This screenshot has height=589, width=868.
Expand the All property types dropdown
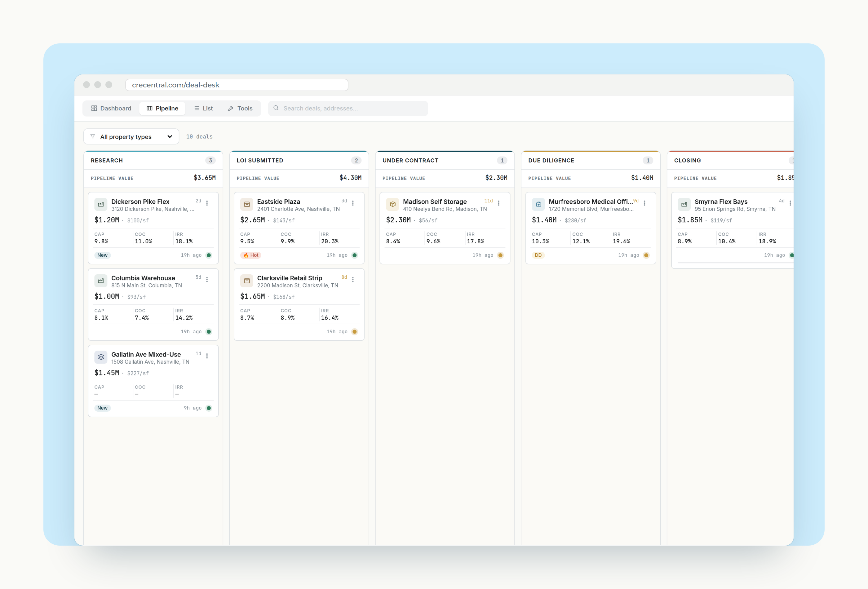131,137
